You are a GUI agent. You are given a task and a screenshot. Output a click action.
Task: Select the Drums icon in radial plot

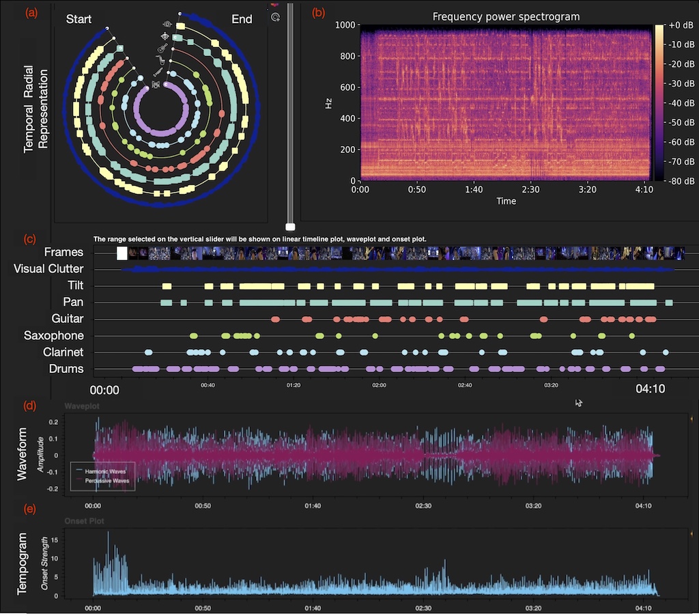coord(156,84)
